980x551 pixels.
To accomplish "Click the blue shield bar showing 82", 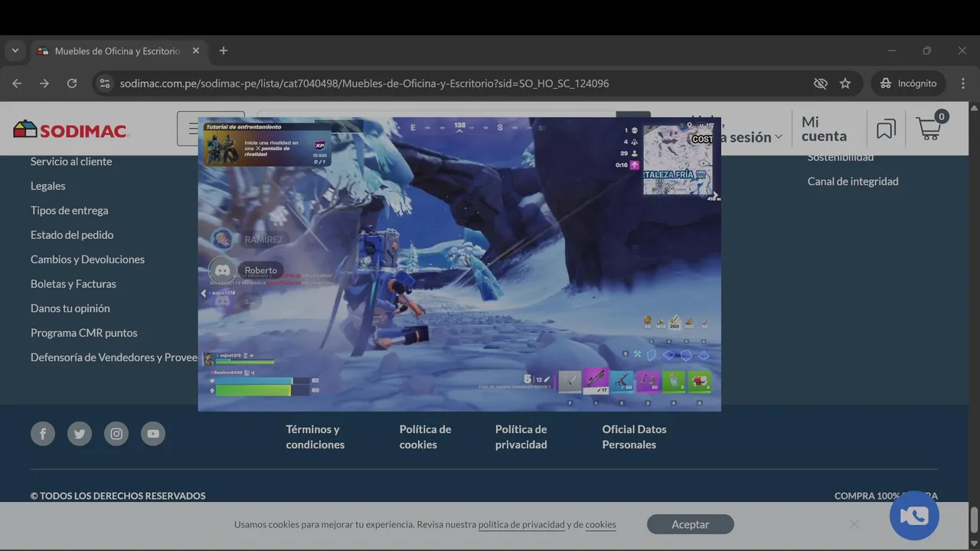I will tap(263, 380).
